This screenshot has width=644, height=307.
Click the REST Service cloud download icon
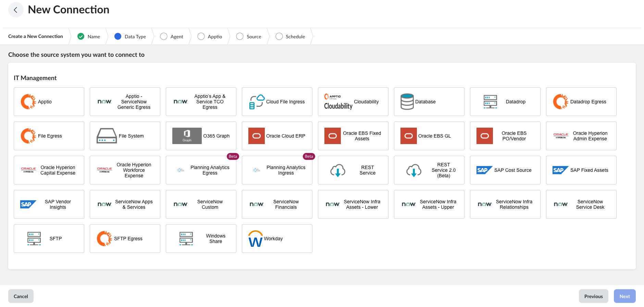338,170
